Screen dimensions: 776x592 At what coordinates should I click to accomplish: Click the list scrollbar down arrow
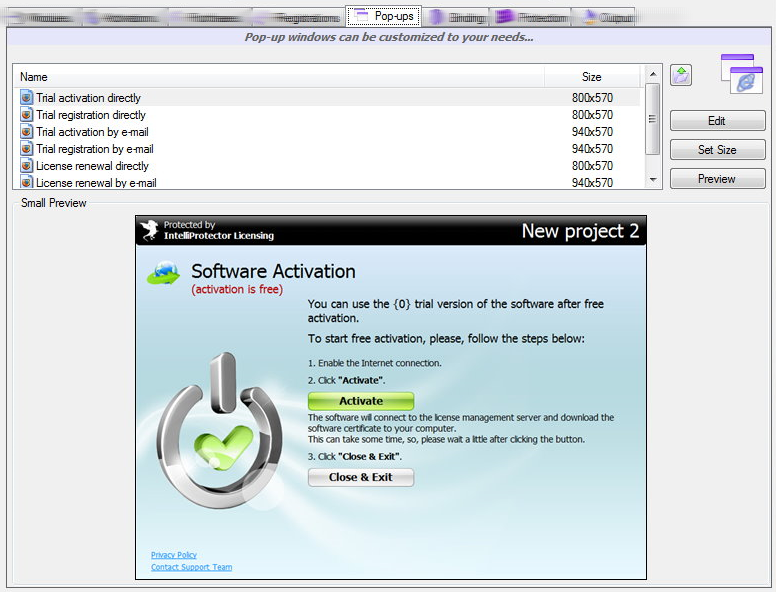tap(653, 179)
